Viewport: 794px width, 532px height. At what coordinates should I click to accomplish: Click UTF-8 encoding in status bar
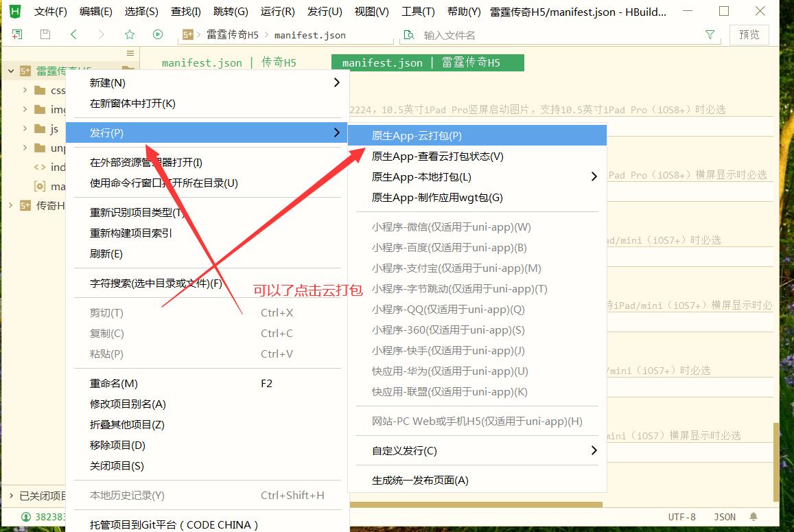tap(681, 517)
